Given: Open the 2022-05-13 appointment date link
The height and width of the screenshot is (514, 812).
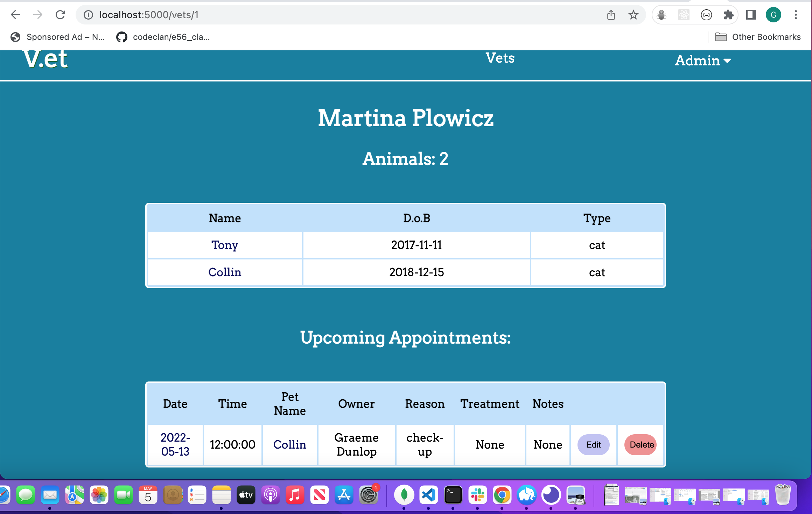Looking at the screenshot, I should 175,444.
